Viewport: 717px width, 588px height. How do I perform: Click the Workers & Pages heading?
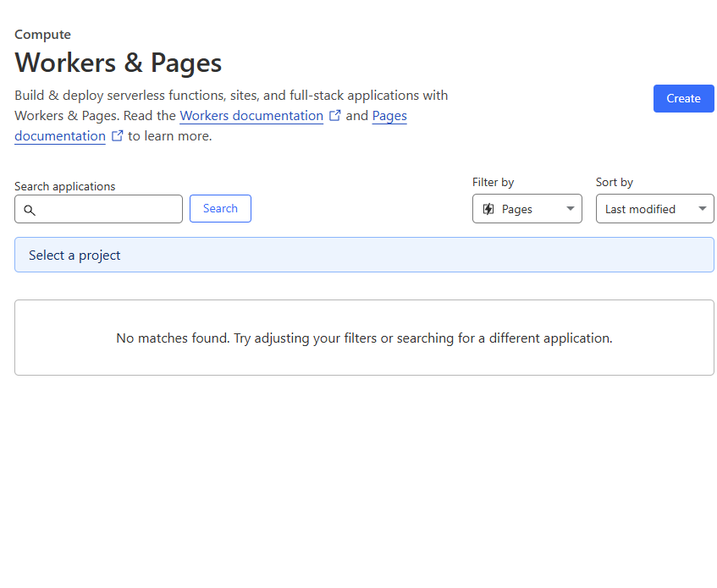click(118, 63)
